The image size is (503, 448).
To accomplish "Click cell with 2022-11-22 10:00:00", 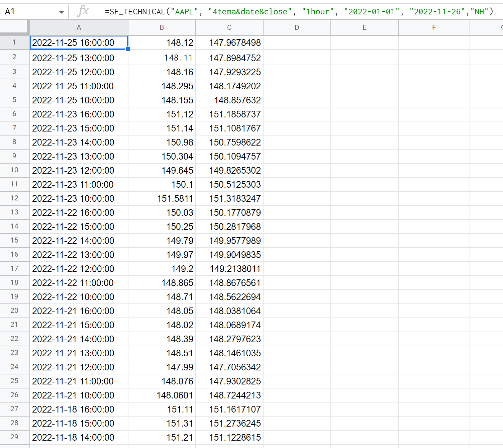I will pyautogui.click(x=79, y=297).
